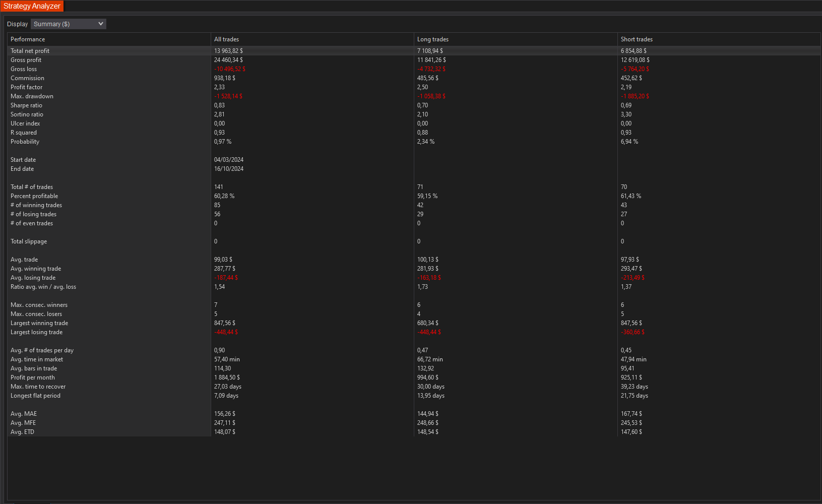The height and width of the screenshot is (504, 822).
Task: Click the 6,94 % short probability value
Action: [629, 142]
